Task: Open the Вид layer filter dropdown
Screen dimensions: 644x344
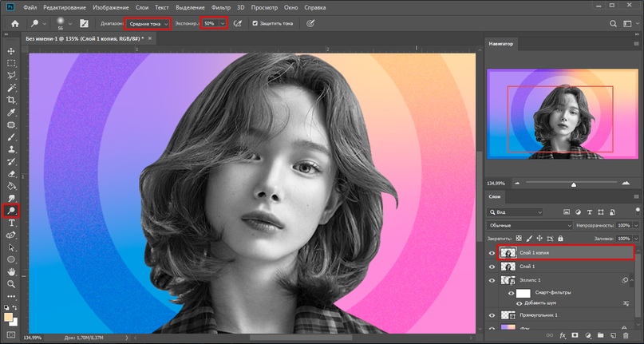Action: click(515, 212)
